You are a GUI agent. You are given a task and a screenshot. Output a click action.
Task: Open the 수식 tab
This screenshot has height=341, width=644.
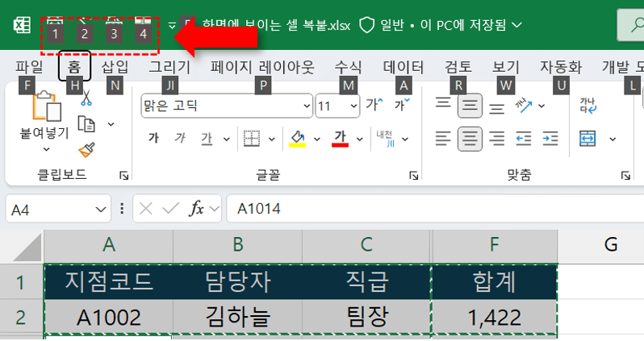[348, 67]
